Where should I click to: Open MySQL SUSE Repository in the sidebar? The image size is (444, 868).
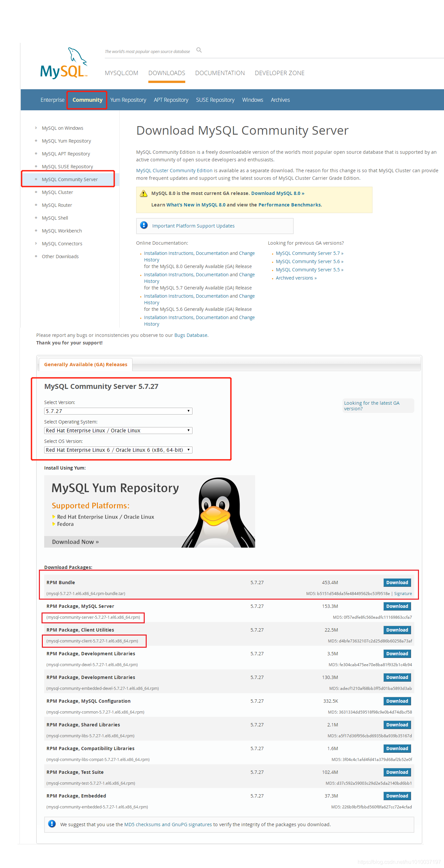(x=68, y=167)
